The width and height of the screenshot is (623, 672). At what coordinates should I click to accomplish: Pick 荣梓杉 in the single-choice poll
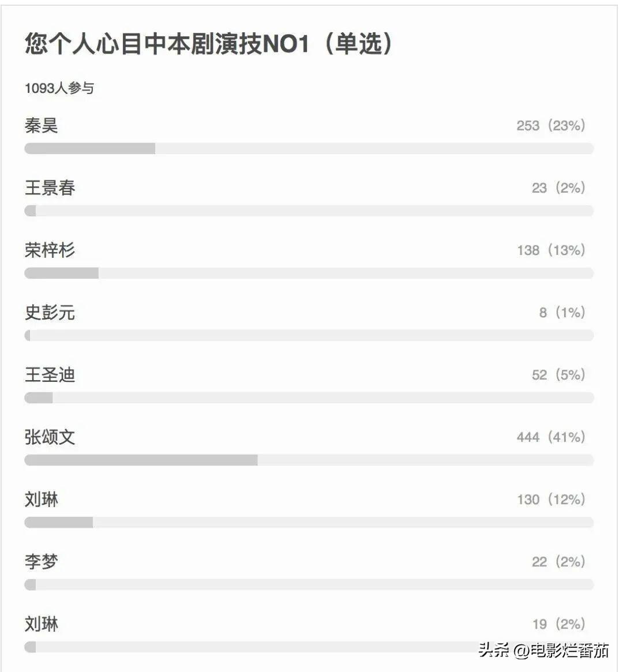coord(50,250)
